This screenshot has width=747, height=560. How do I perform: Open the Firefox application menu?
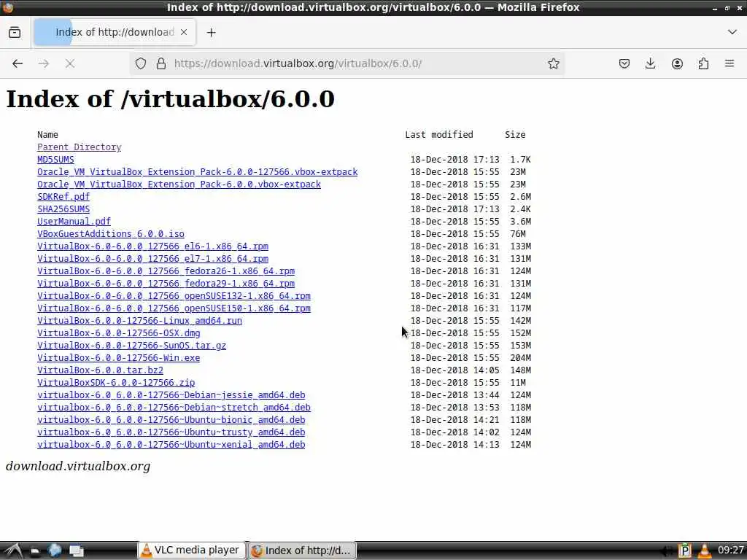tap(729, 63)
